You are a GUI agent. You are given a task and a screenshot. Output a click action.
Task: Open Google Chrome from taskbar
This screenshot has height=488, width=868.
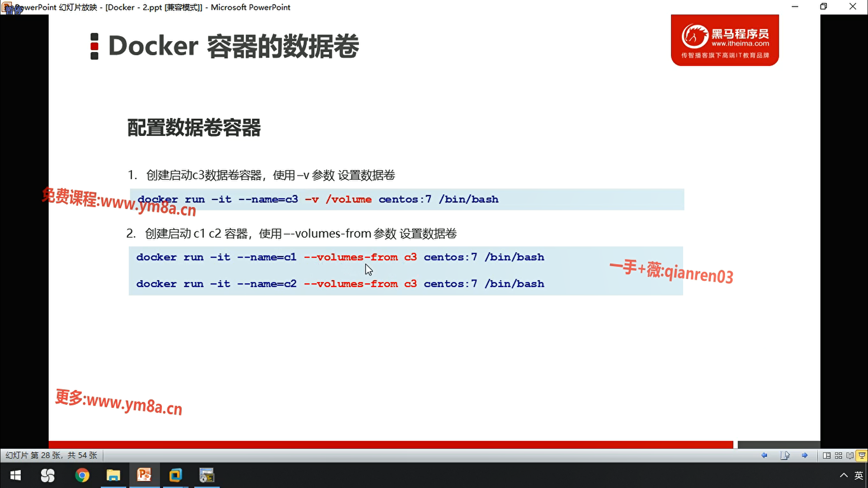[82, 475]
